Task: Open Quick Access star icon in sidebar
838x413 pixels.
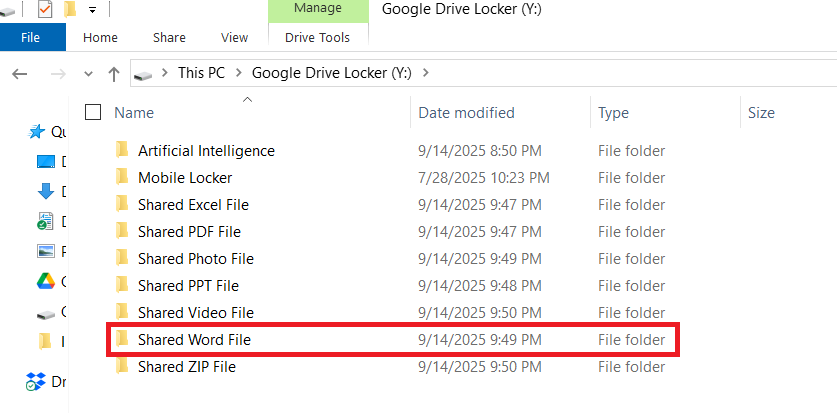Action: pyautogui.click(x=37, y=131)
